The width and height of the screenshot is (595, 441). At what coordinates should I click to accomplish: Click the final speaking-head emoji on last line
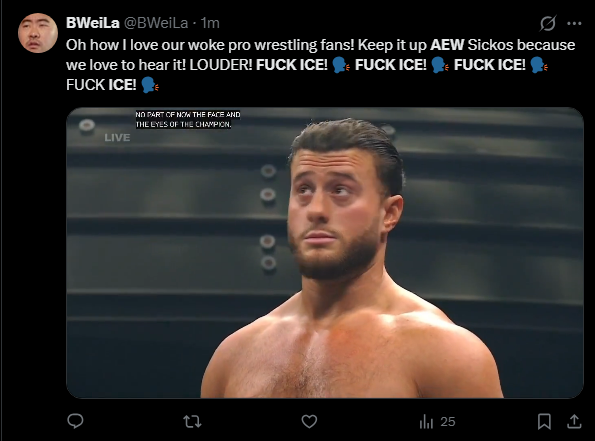[x=150, y=85]
